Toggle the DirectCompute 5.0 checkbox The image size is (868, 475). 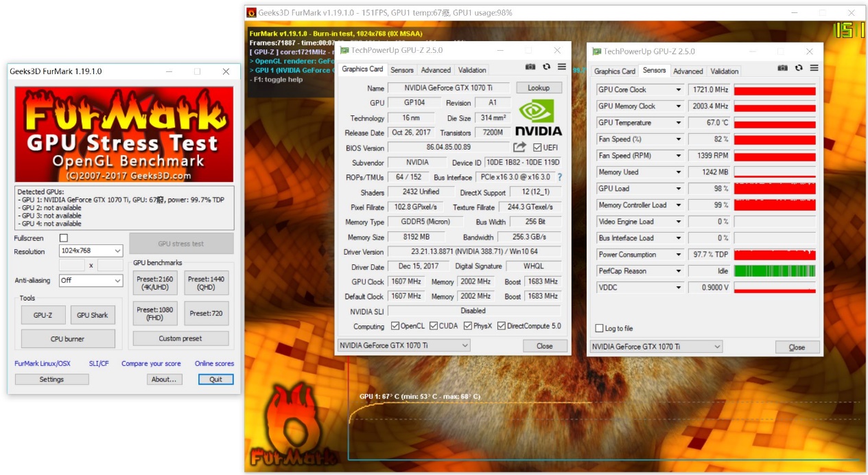pyautogui.click(x=502, y=326)
